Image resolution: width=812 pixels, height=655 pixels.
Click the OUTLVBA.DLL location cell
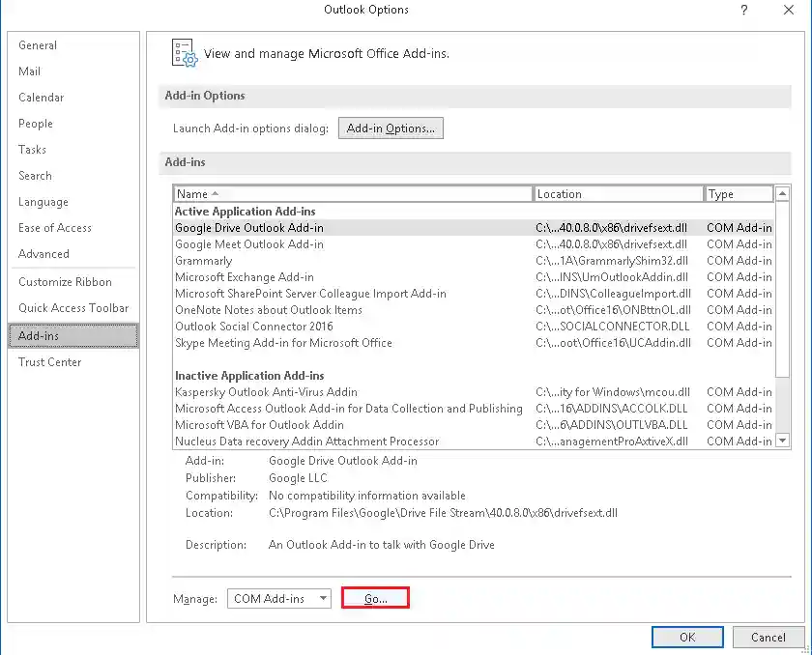click(x=612, y=425)
